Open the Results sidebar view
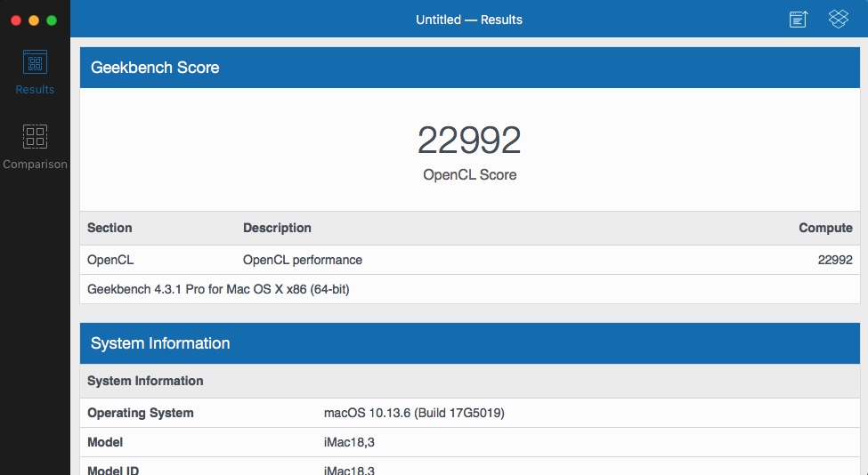Viewport: 868px width, 475px height. (x=35, y=72)
